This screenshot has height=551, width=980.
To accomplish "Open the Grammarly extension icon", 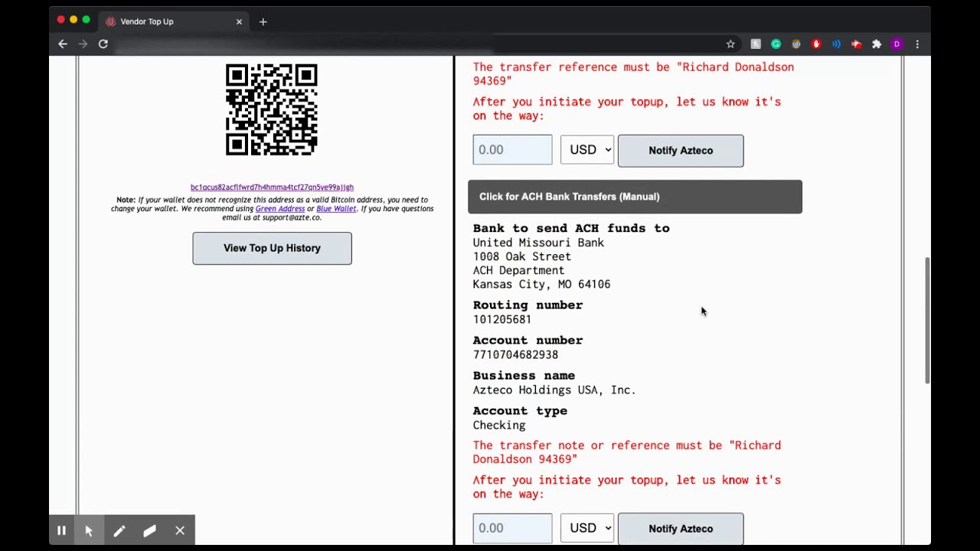I will [776, 44].
